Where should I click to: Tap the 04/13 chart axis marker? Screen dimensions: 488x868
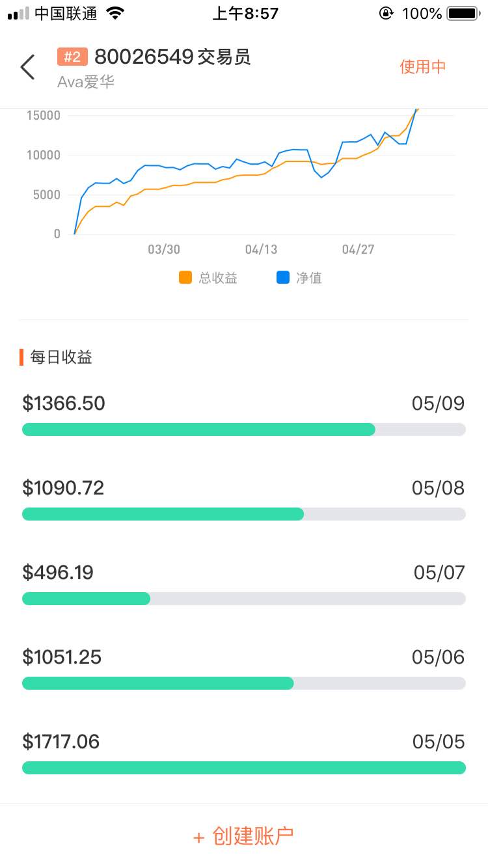(261, 249)
